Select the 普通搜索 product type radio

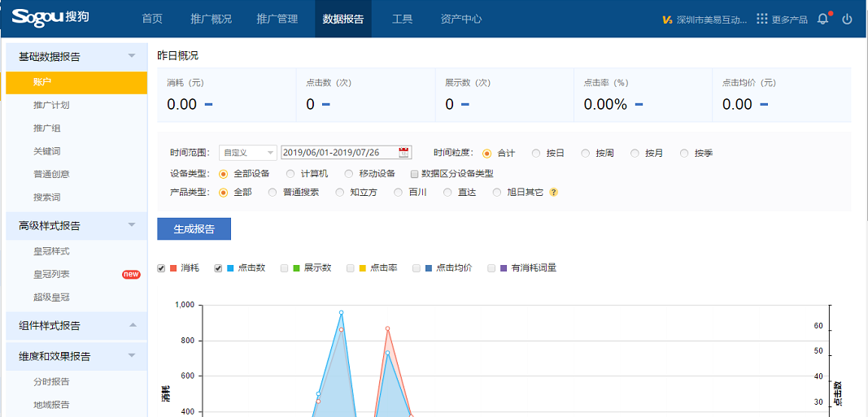[273, 193]
